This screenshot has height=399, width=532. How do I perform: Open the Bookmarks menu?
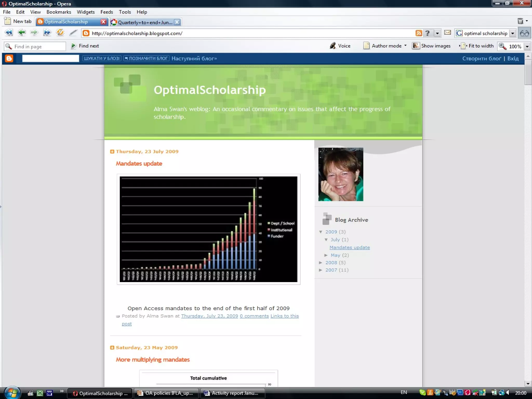58,12
